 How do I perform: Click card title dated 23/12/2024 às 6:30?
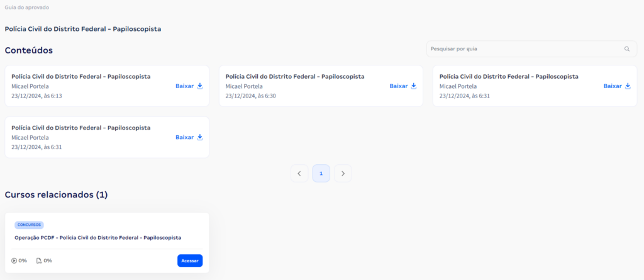[295, 77]
